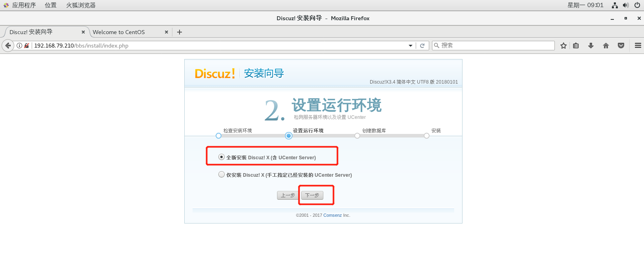The width and height of the screenshot is (644, 254).
Task: Maximize the Firefox window
Action: pyautogui.click(x=626, y=18)
